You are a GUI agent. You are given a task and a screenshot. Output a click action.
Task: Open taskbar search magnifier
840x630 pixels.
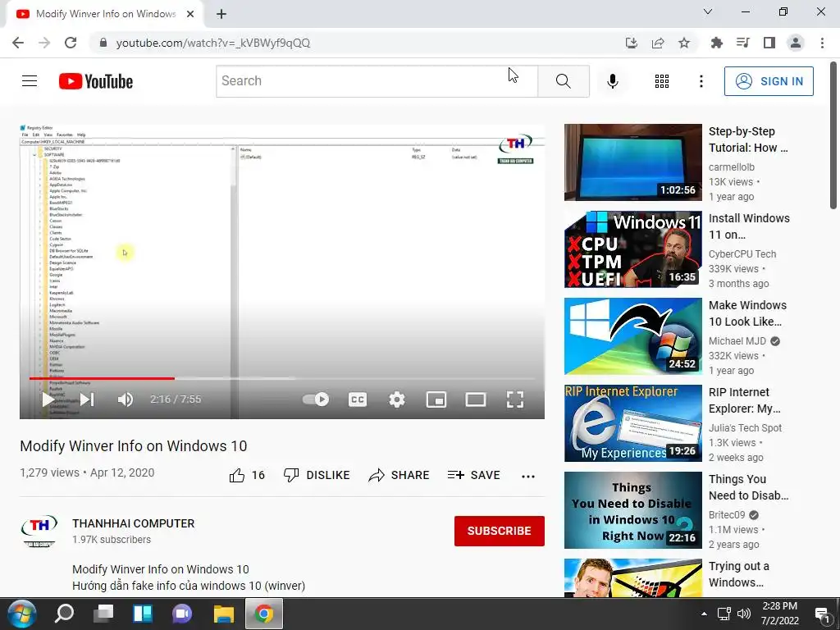(x=64, y=614)
